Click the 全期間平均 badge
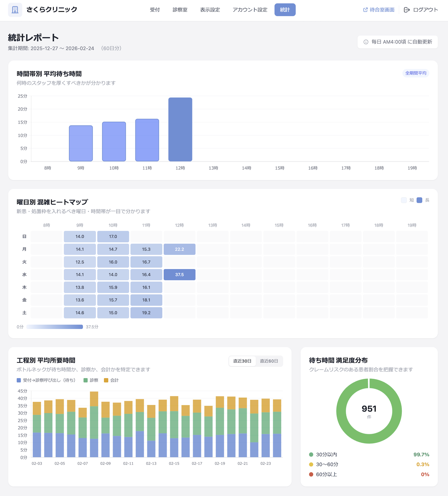This screenshot has width=448, height=496. coord(416,73)
